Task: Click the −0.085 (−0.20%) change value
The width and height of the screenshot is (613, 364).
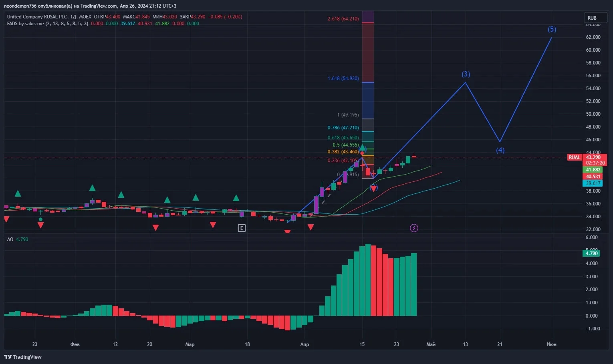Action: (x=225, y=17)
